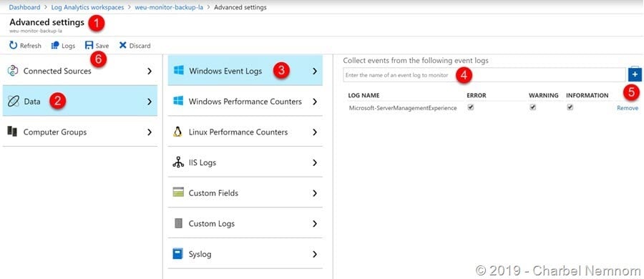This screenshot has height=279, width=644.
Task: Expand IIS Logs chevron
Action: pos(315,162)
